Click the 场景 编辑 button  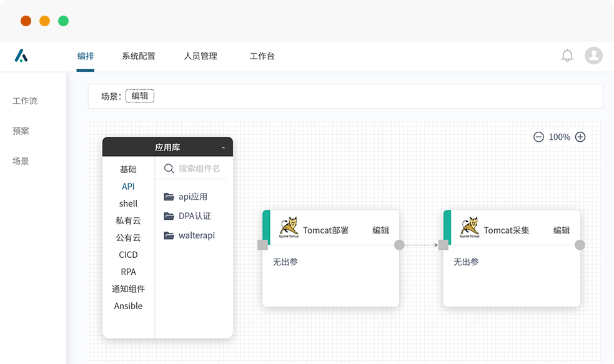pyautogui.click(x=139, y=96)
